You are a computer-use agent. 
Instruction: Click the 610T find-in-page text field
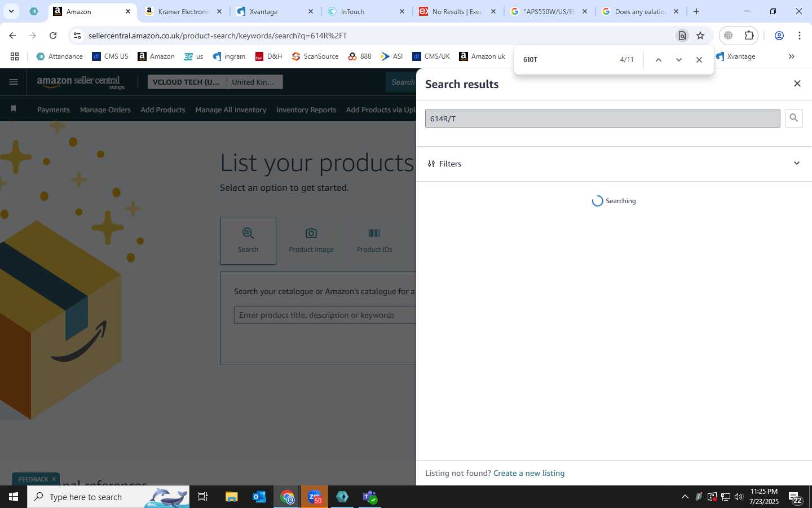pos(567,59)
